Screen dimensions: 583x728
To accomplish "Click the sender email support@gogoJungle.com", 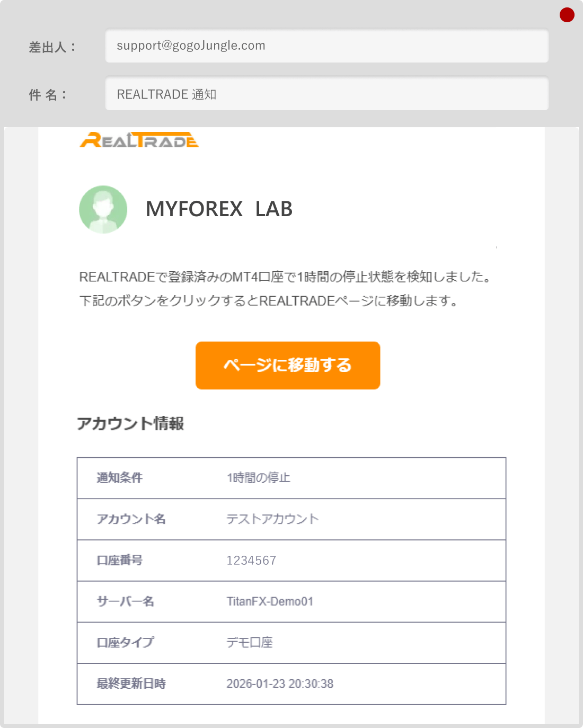I will (x=191, y=46).
